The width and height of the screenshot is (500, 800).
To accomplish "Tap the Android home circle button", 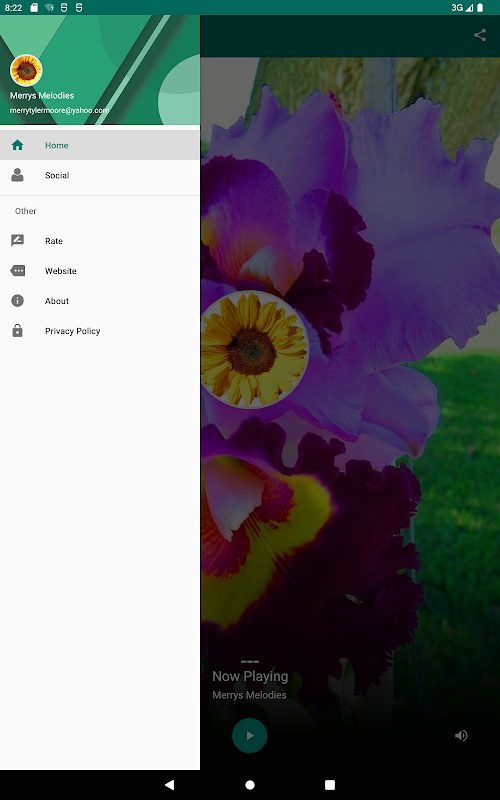I will point(250,785).
